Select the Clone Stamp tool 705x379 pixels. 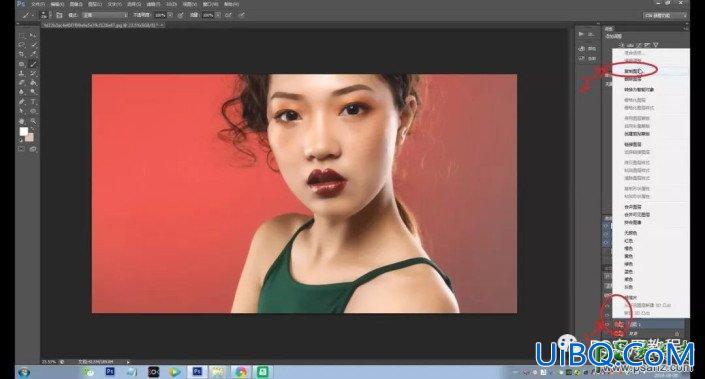[22, 73]
